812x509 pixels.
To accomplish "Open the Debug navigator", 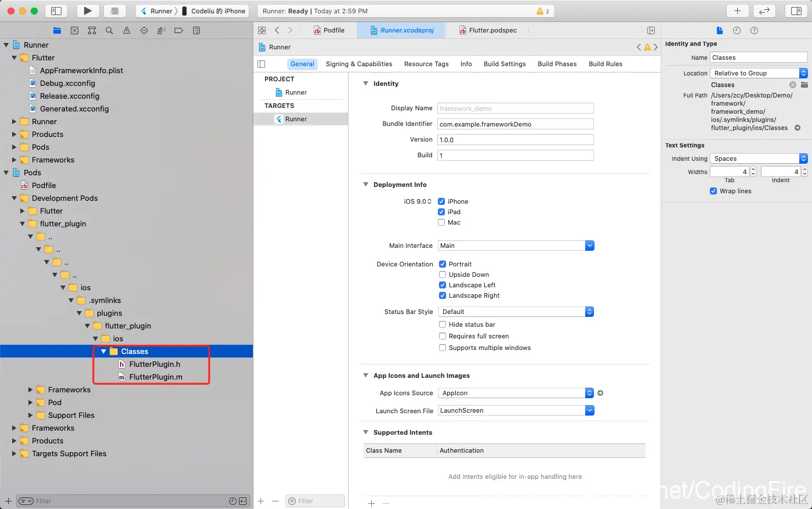I will (161, 31).
